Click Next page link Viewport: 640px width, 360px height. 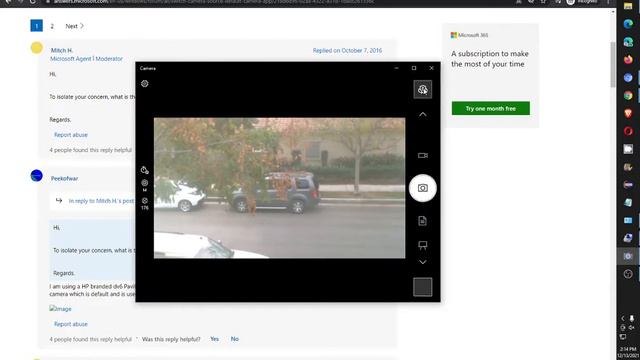(x=75, y=26)
